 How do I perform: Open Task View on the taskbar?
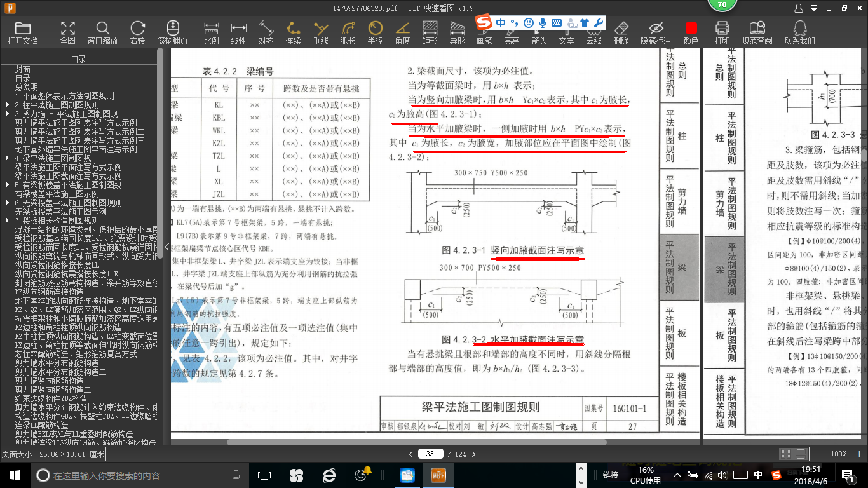pyautogui.click(x=264, y=475)
